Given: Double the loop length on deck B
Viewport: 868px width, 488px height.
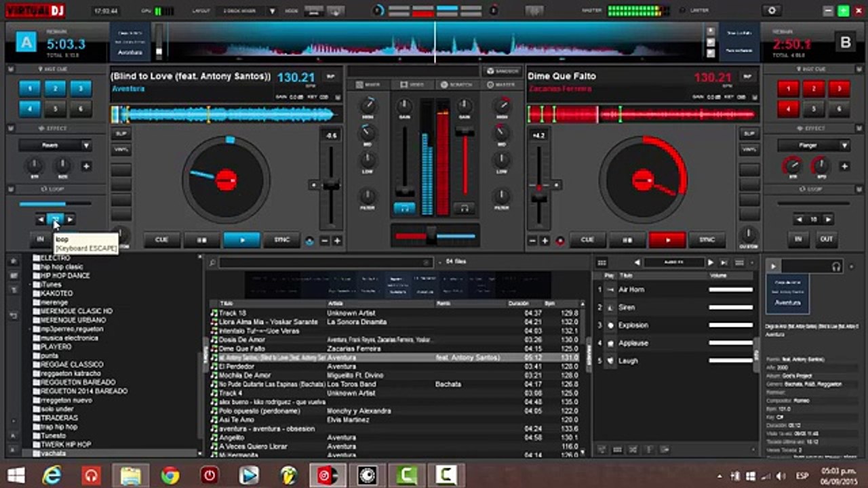Looking at the screenshot, I should pos(827,220).
